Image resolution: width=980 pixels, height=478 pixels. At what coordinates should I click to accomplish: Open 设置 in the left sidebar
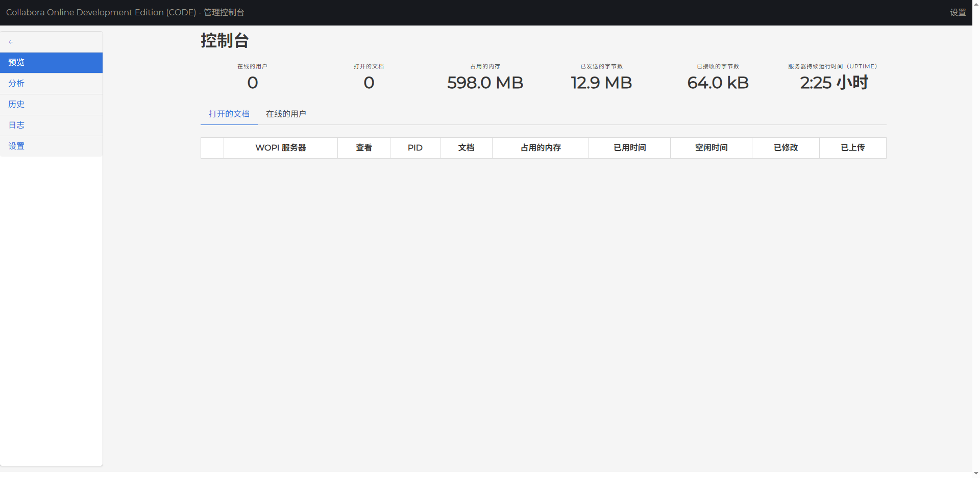click(x=16, y=146)
